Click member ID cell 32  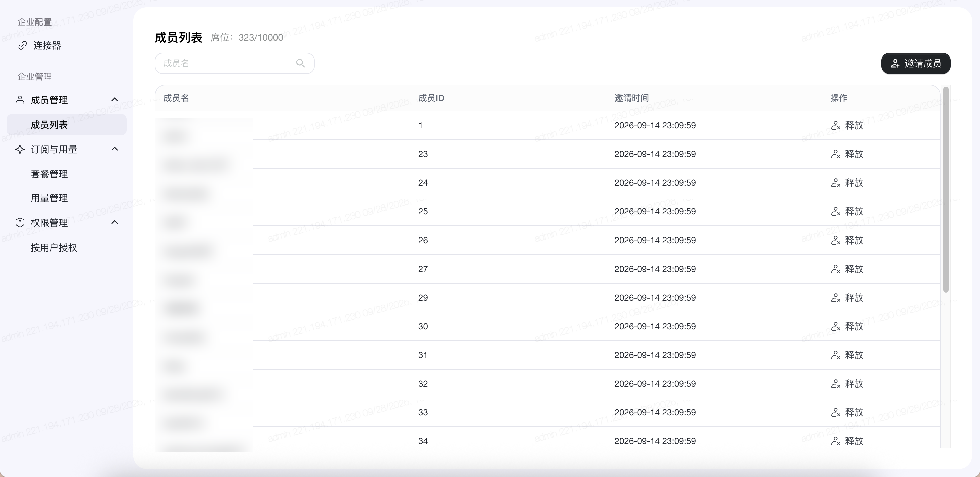tap(423, 384)
